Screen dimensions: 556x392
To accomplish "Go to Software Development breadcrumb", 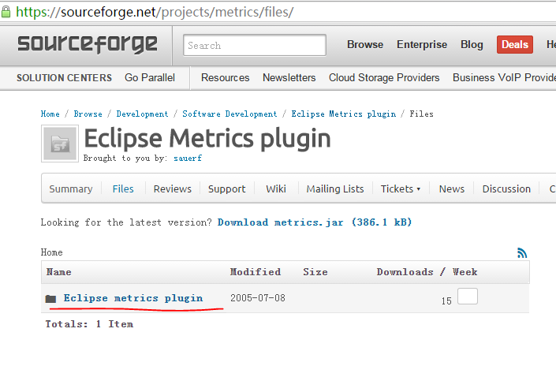I will tap(230, 114).
